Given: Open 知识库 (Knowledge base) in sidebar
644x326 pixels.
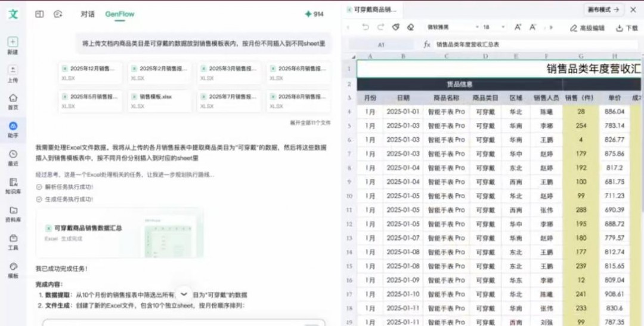Looking at the screenshot, I should pos(13,183).
